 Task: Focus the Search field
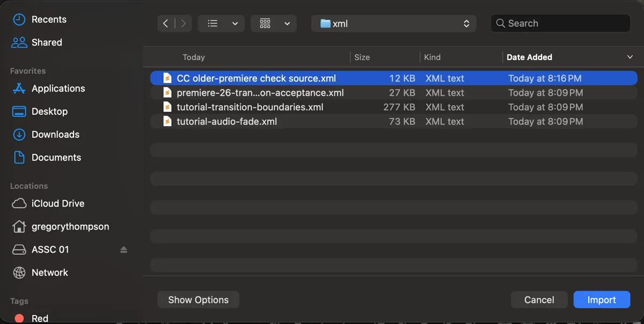[560, 23]
